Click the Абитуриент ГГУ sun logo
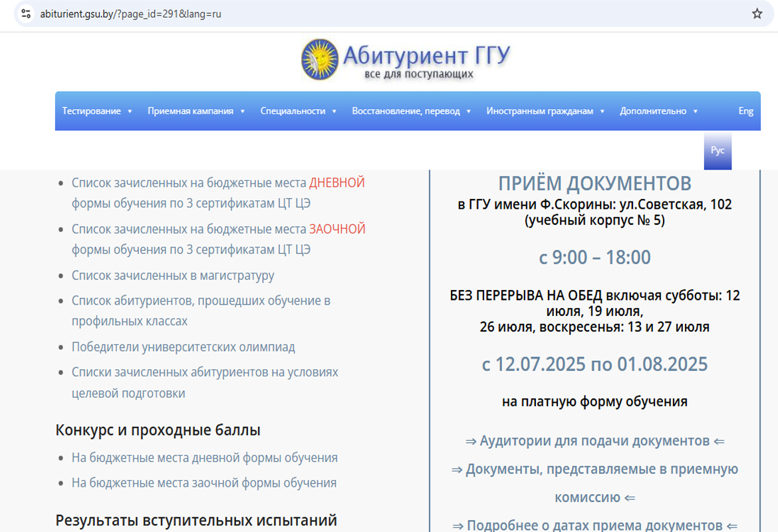This screenshot has width=778, height=532. coord(319,59)
